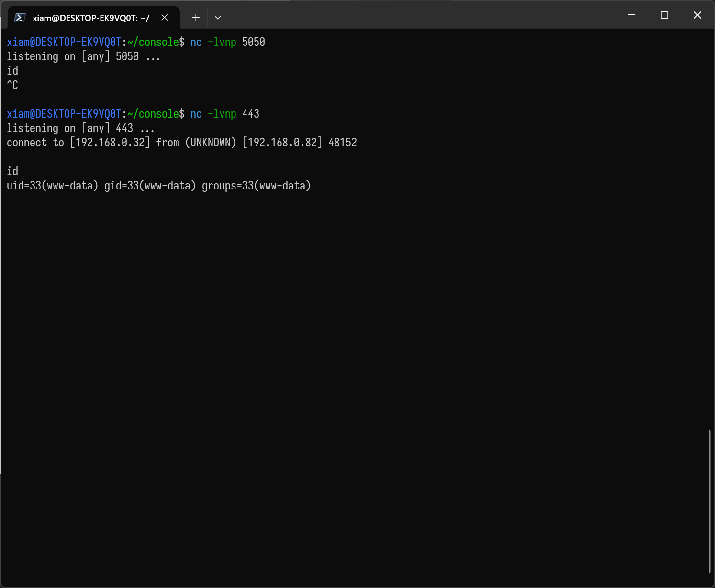This screenshot has width=715, height=588.
Task: Click the port number 48152
Action: [343, 143]
